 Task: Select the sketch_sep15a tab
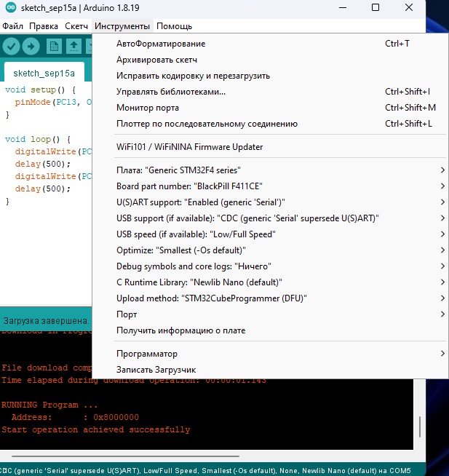point(44,74)
